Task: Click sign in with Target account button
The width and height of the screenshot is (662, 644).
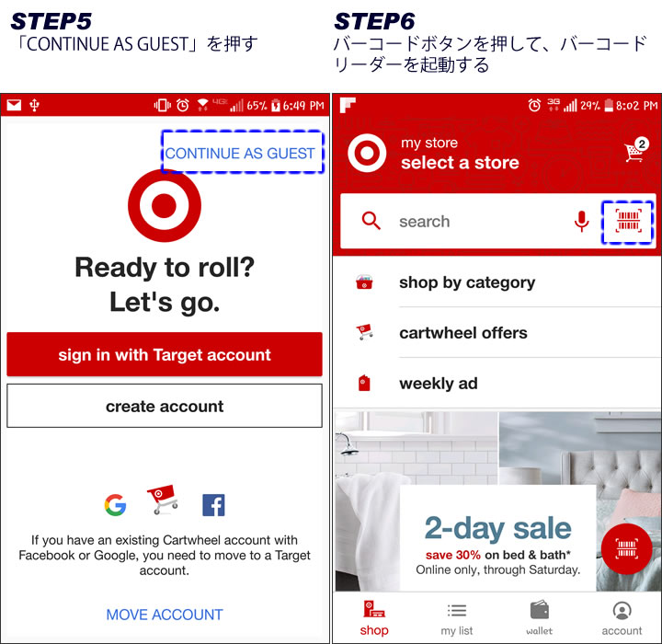Action: tap(165, 354)
